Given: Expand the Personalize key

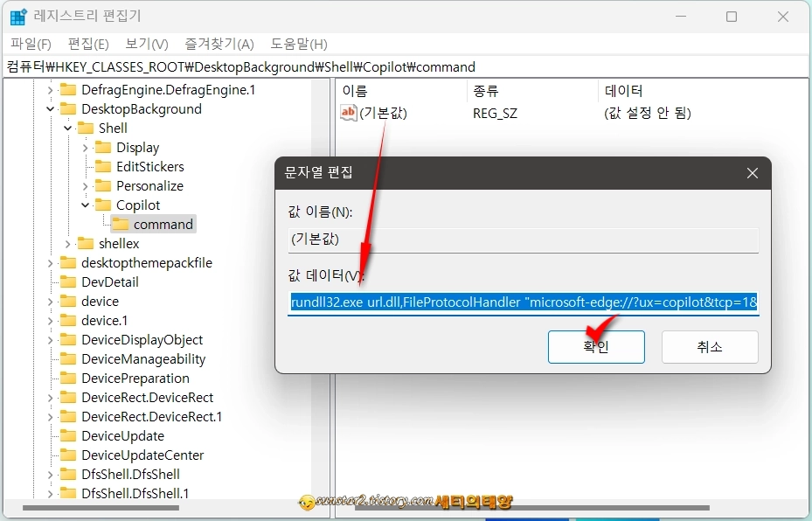Looking at the screenshot, I should 86,186.
